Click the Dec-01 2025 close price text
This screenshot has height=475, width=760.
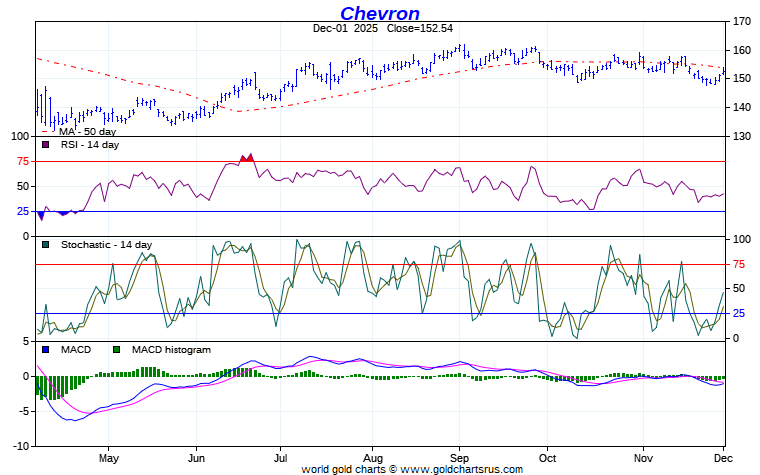pos(380,30)
